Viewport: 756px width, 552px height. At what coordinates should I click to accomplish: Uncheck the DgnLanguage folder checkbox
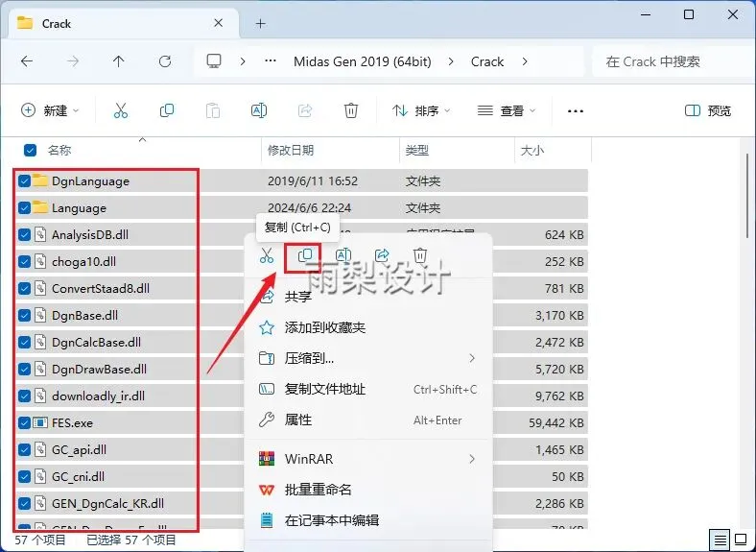(x=24, y=180)
